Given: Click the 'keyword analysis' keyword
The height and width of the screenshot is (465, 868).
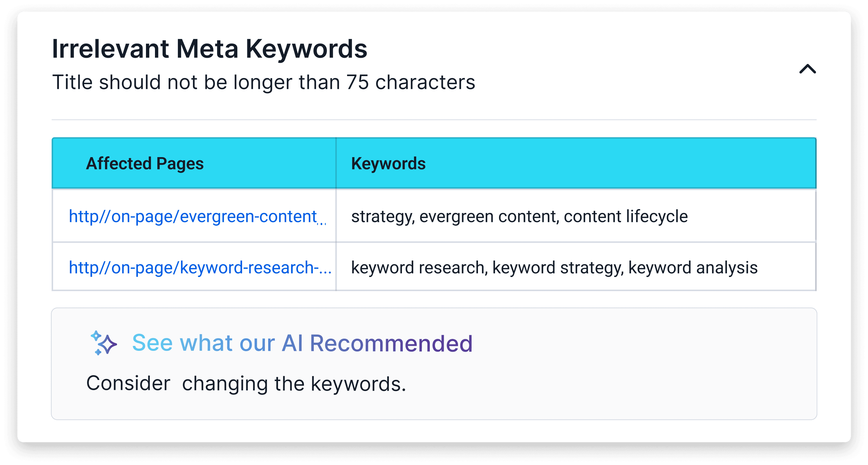Looking at the screenshot, I should point(693,268).
